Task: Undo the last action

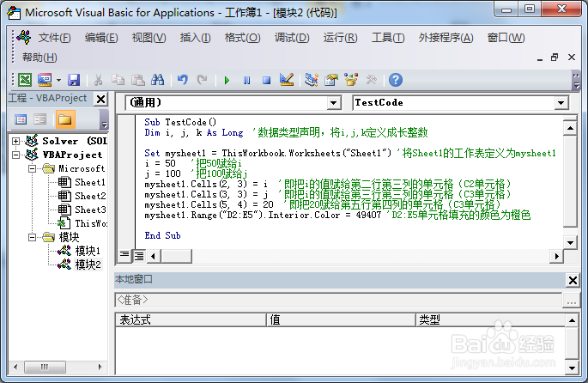Action: pos(183,80)
